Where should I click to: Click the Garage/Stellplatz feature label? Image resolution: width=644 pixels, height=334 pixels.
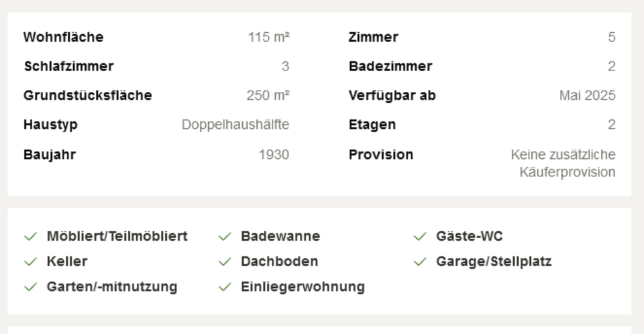point(494,262)
